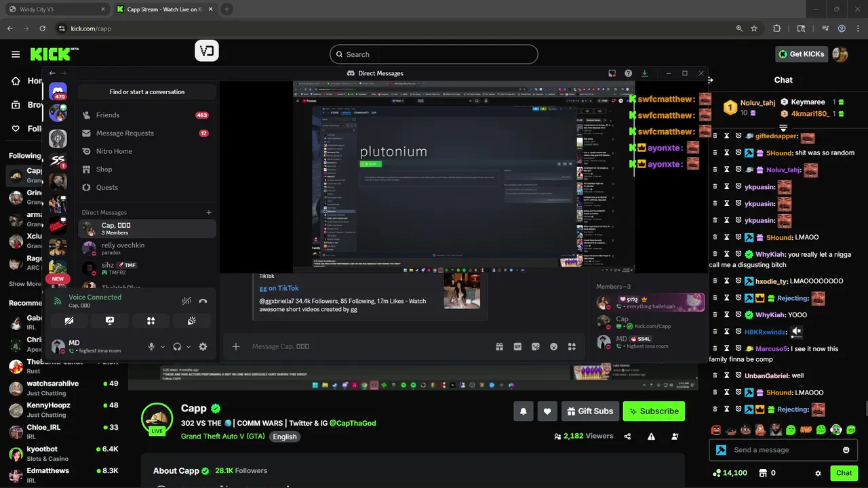The width and height of the screenshot is (868, 488).
Task: Expand Show More in Following list
Action: pos(26,284)
